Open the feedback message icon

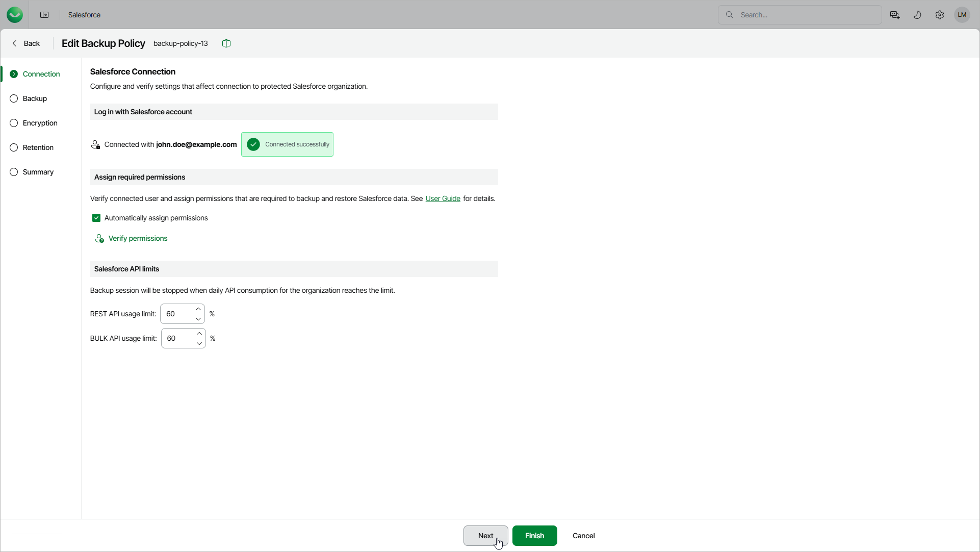(x=894, y=15)
